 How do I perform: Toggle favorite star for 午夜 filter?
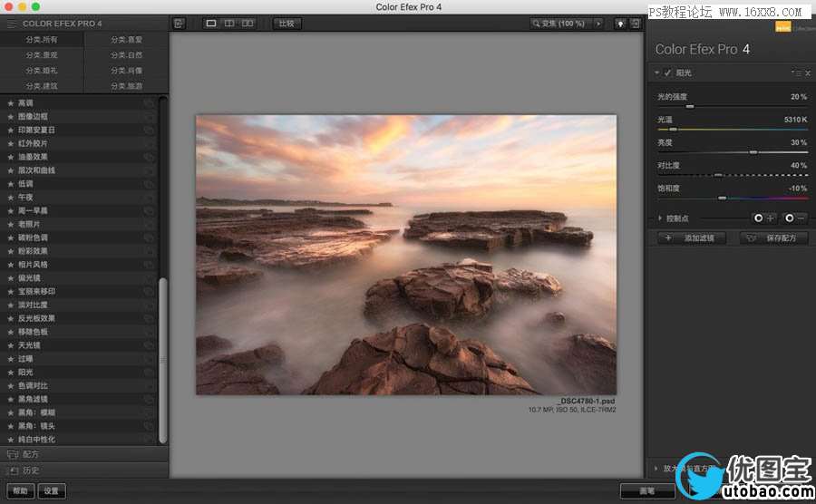point(10,197)
